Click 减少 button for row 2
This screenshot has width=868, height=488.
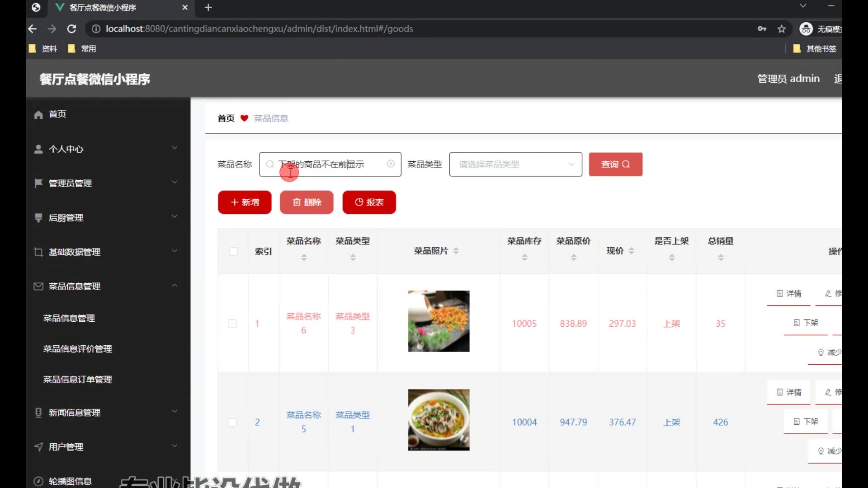[x=825, y=450]
